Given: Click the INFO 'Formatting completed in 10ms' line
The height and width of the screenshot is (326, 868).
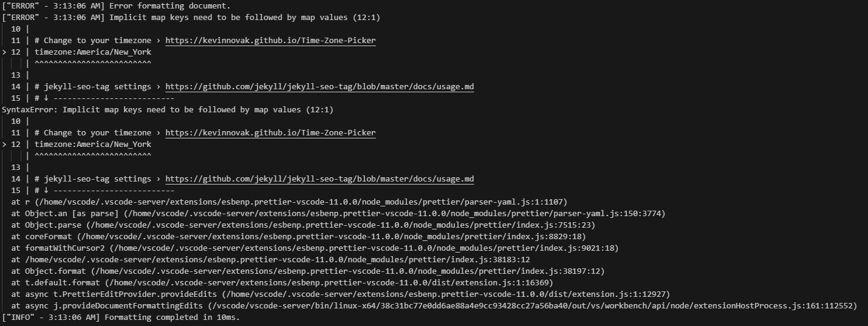Looking at the screenshot, I should point(121,318).
